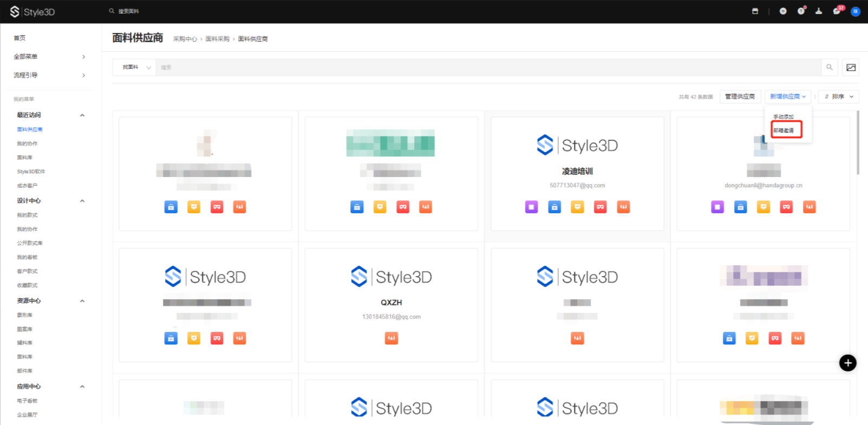The height and width of the screenshot is (425, 868).
Task: Go to 面料库 under 最近访问
Action: [25, 158]
